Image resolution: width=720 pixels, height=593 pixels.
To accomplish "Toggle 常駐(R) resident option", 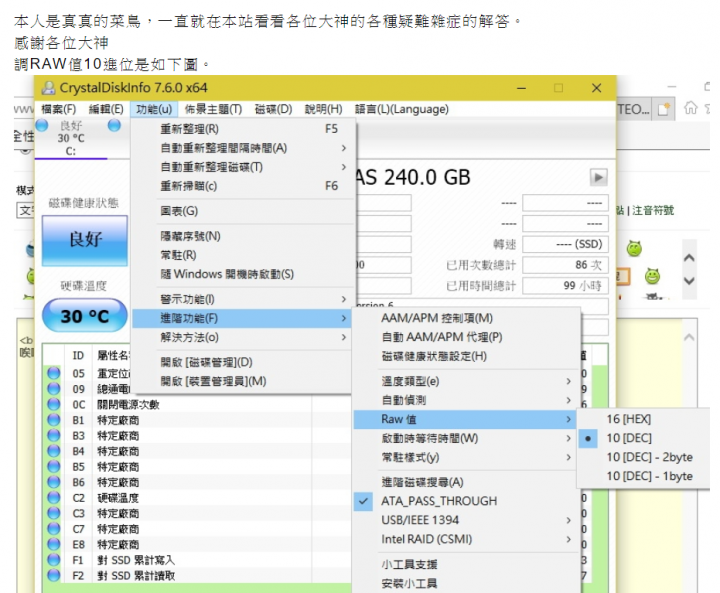I will (243, 255).
